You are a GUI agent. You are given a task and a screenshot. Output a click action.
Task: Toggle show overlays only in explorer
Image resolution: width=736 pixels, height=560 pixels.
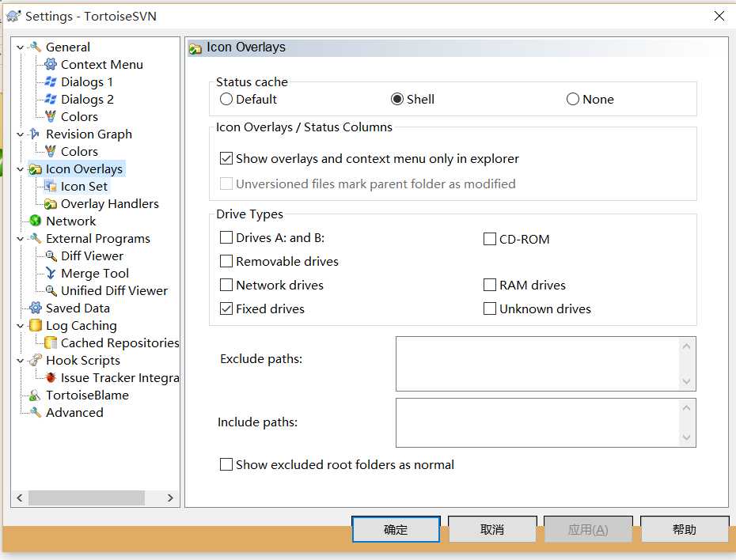pyautogui.click(x=226, y=158)
